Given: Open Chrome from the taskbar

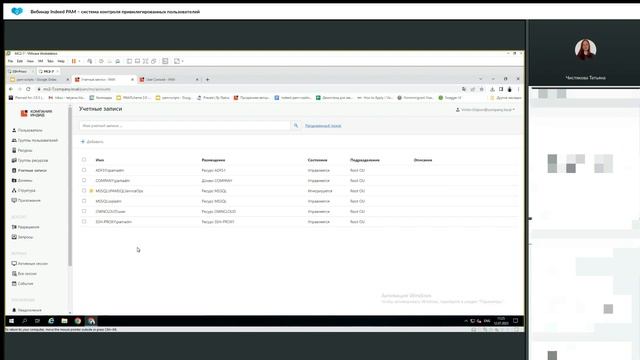Looking at the screenshot, I should (x=78, y=321).
